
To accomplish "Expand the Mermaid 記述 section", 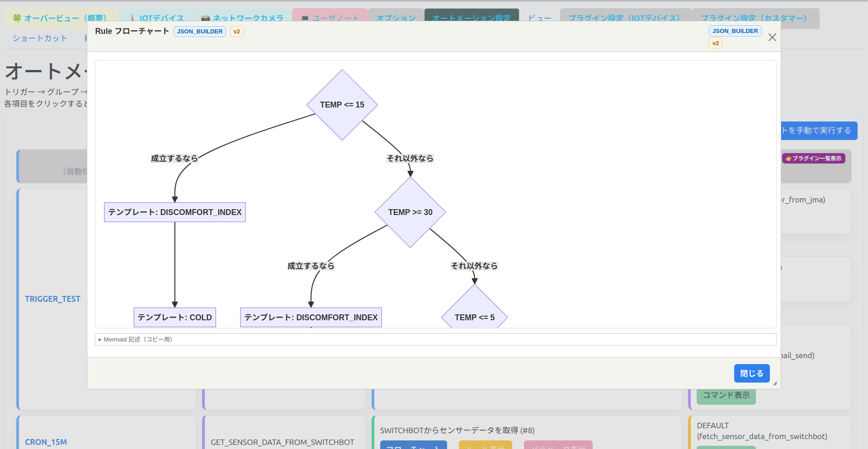I will coord(136,340).
